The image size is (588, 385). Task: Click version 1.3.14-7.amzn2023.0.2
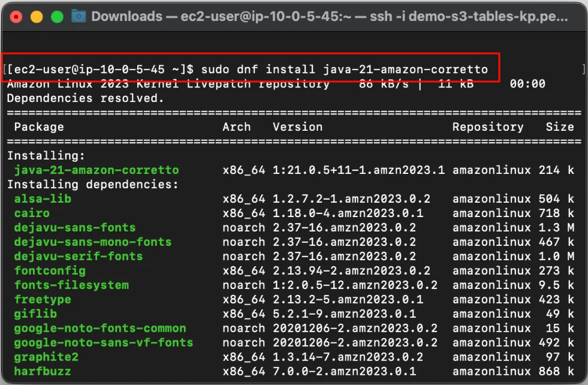coord(348,357)
